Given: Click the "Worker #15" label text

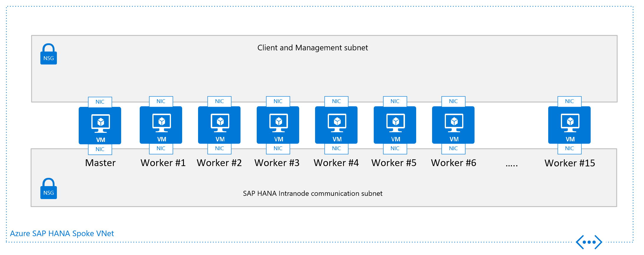Looking at the screenshot, I should pyautogui.click(x=570, y=163).
